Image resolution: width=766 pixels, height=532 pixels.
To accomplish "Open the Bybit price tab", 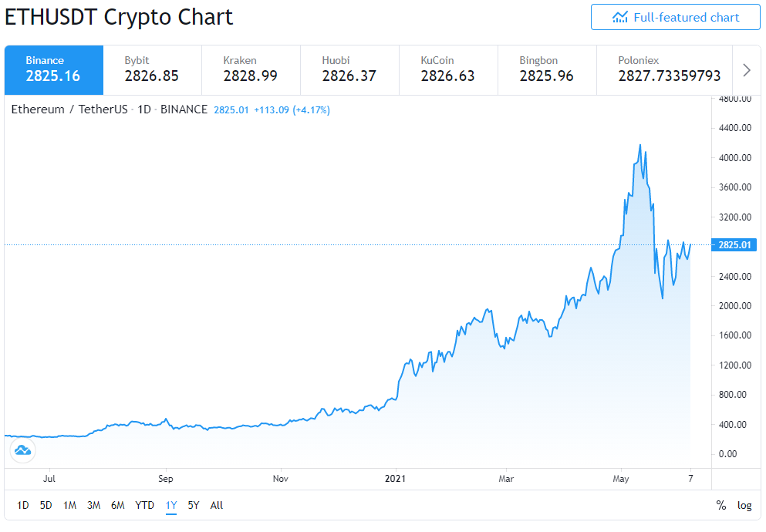I will pyautogui.click(x=153, y=70).
